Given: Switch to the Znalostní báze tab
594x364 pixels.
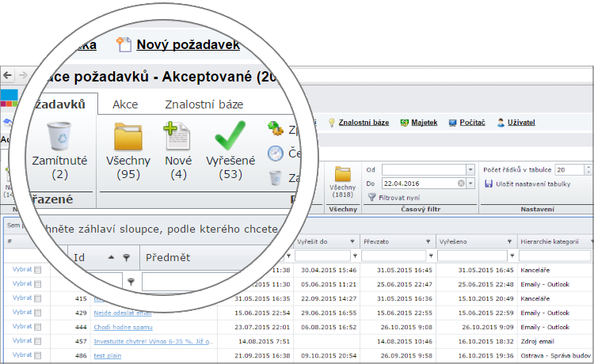Looking at the screenshot, I should click(x=204, y=104).
